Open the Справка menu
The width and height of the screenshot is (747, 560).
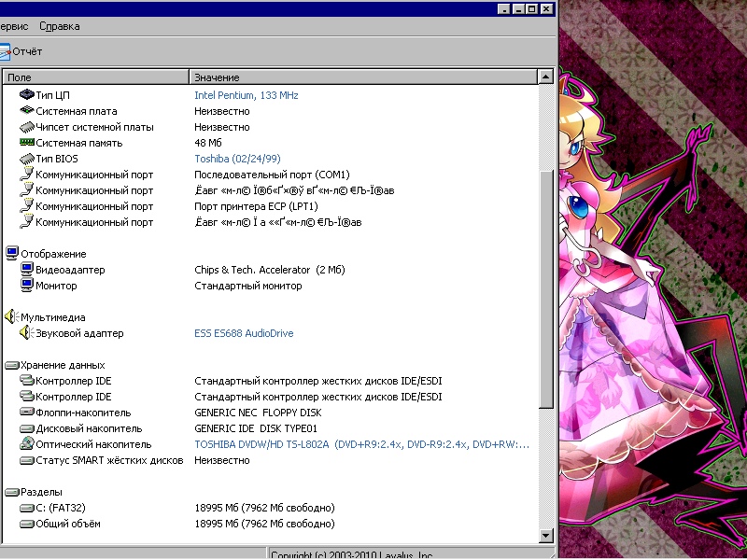(x=60, y=26)
